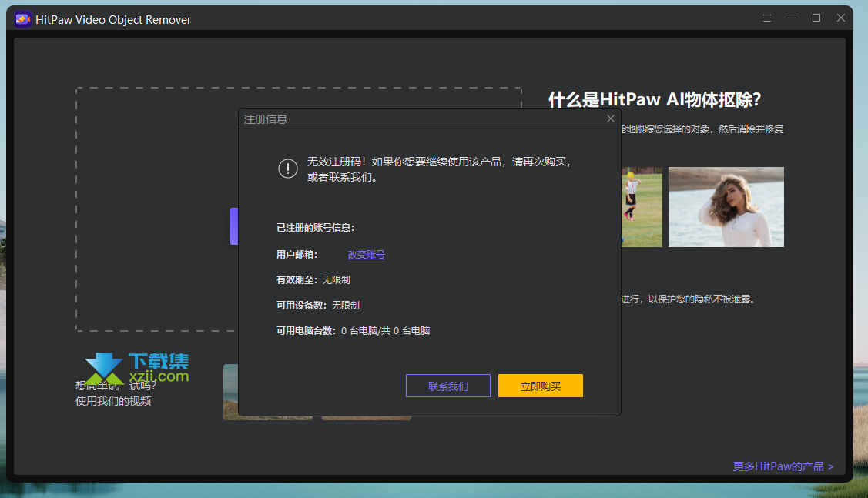Click the 改变账号 link
This screenshot has width=868, height=498.
point(367,255)
